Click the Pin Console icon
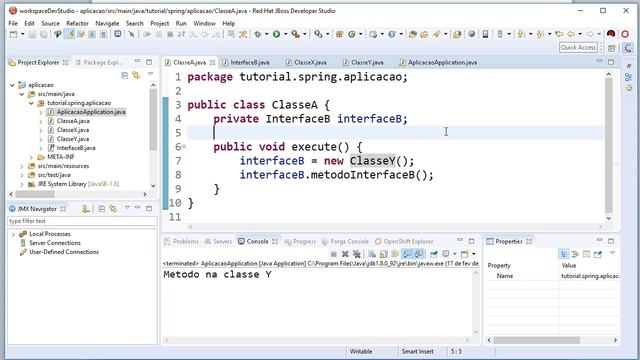The width and height of the screenshot is (640, 360). (x=433, y=254)
